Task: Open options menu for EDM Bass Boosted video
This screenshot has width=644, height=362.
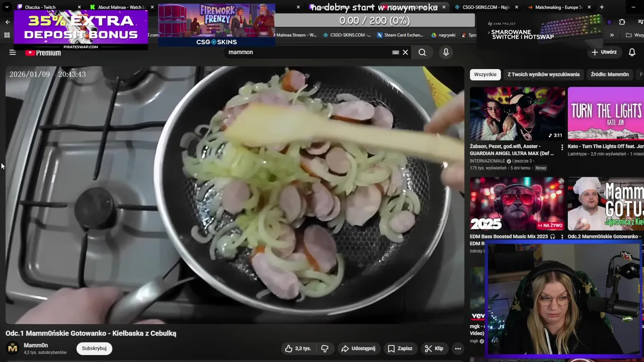Action: (562, 237)
